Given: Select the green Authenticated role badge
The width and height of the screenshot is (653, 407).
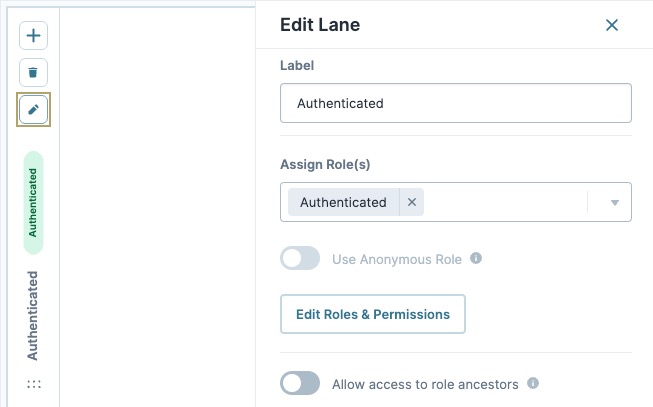Looking at the screenshot, I should click(x=33, y=203).
